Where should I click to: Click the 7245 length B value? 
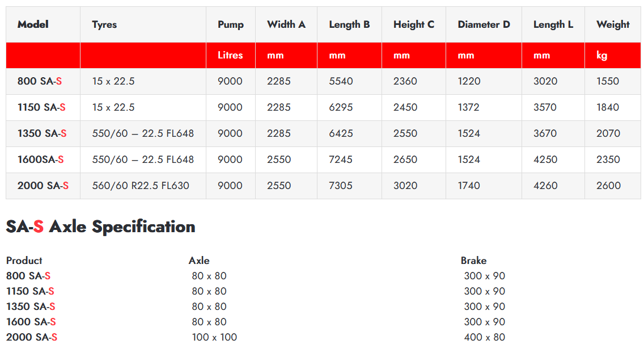341,160
